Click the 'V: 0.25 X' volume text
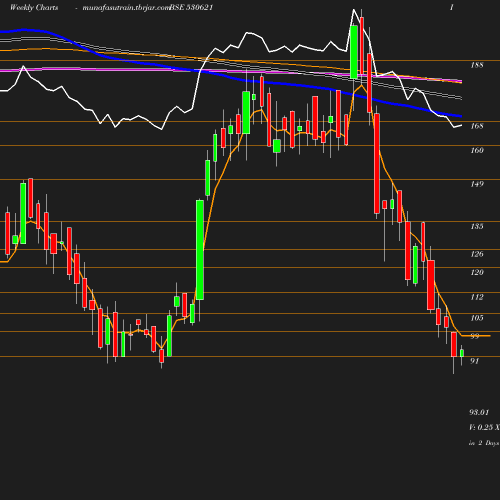This screenshot has height=500, width=500. click(484, 427)
